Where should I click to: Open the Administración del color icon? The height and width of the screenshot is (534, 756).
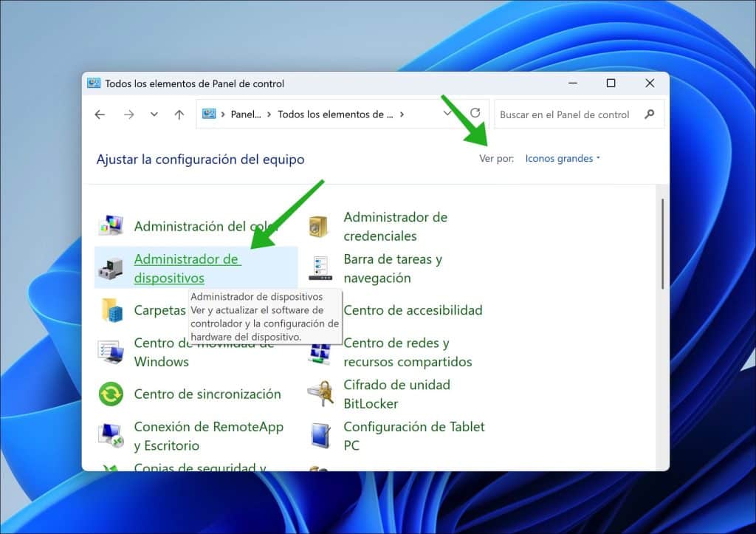pyautogui.click(x=111, y=226)
